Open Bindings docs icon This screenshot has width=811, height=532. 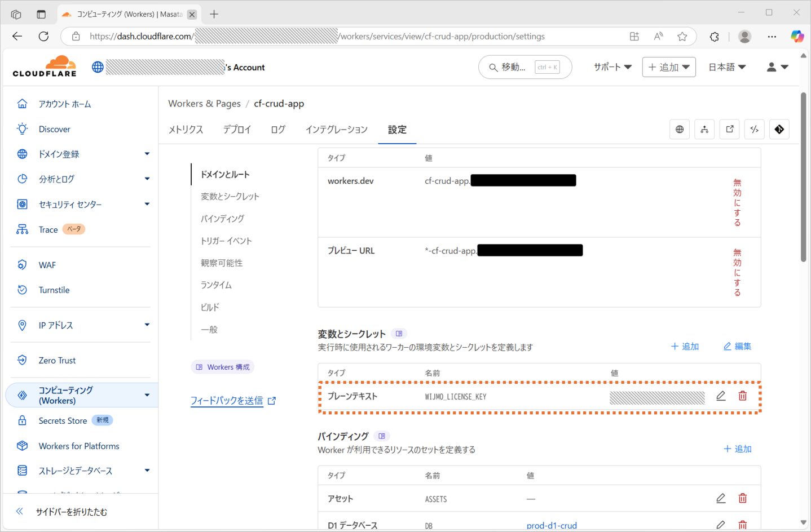(x=382, y=436)
